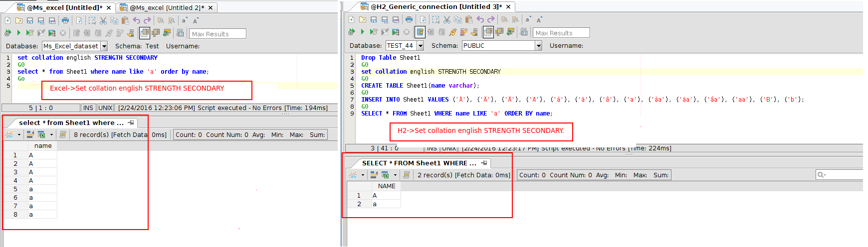Click New script icon in Ms_excel editor
This screenshot has width=868, height=247.
point(7,20)
